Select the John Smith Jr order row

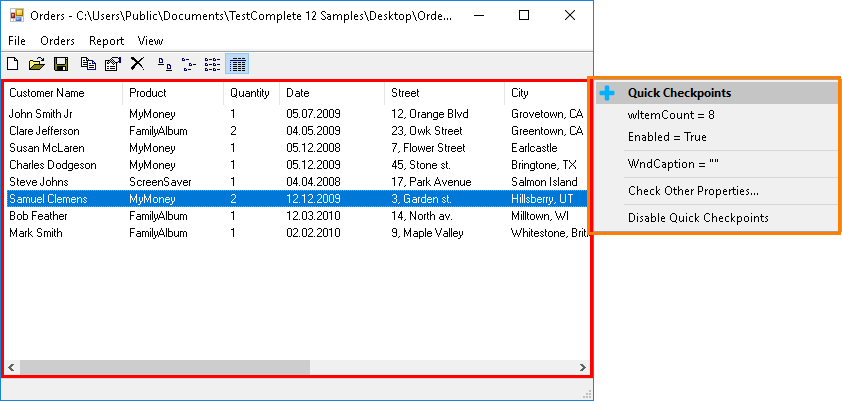click(x=296, y=114)
